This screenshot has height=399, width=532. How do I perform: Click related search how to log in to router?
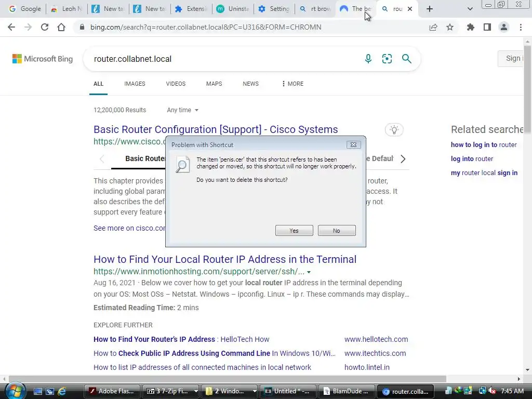[484, 145]
